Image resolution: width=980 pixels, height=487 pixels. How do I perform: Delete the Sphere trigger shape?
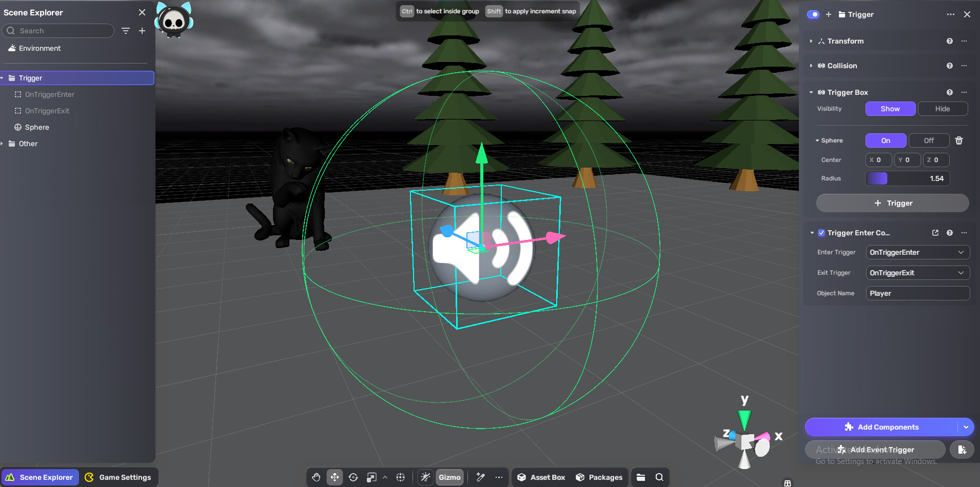coord(958,140)
